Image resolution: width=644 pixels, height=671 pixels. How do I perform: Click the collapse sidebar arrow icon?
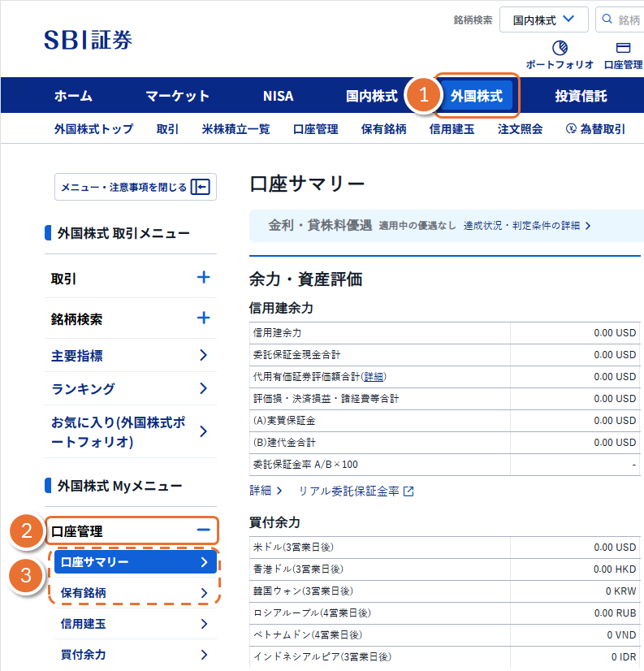click(200, 188)
